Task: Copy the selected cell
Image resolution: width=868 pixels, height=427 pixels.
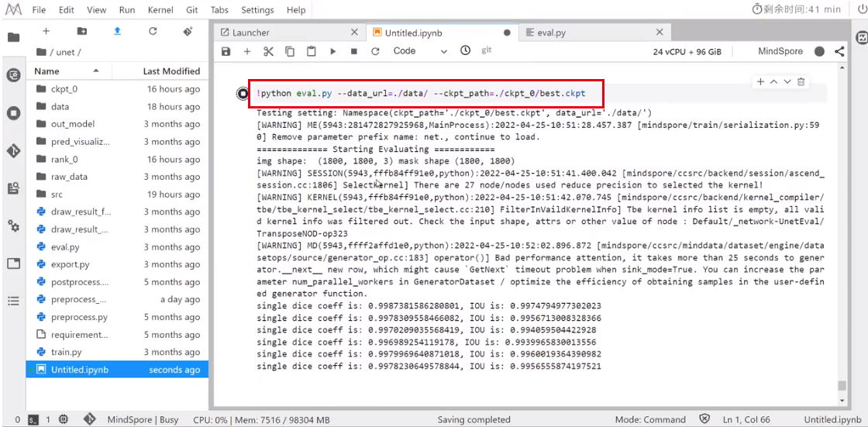Action: [x=290, y=51]
